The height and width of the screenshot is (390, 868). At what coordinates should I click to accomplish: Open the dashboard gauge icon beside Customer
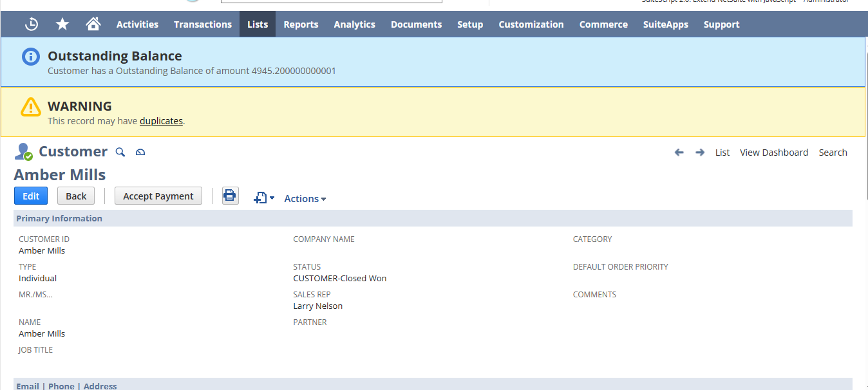[140, 153]
